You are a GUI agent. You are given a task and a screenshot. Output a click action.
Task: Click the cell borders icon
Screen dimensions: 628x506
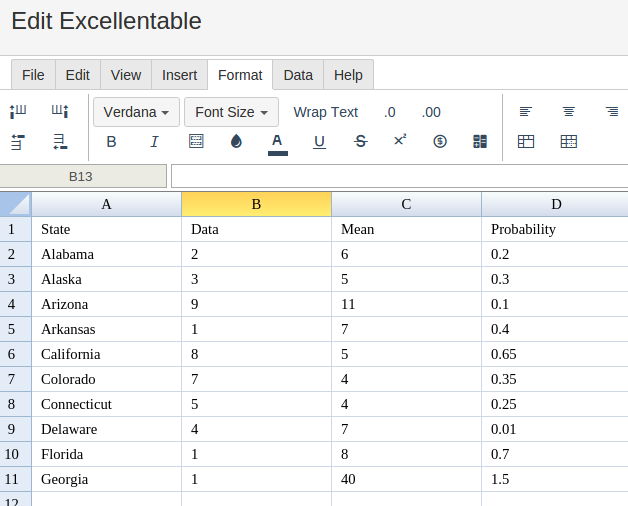(196, 141)
